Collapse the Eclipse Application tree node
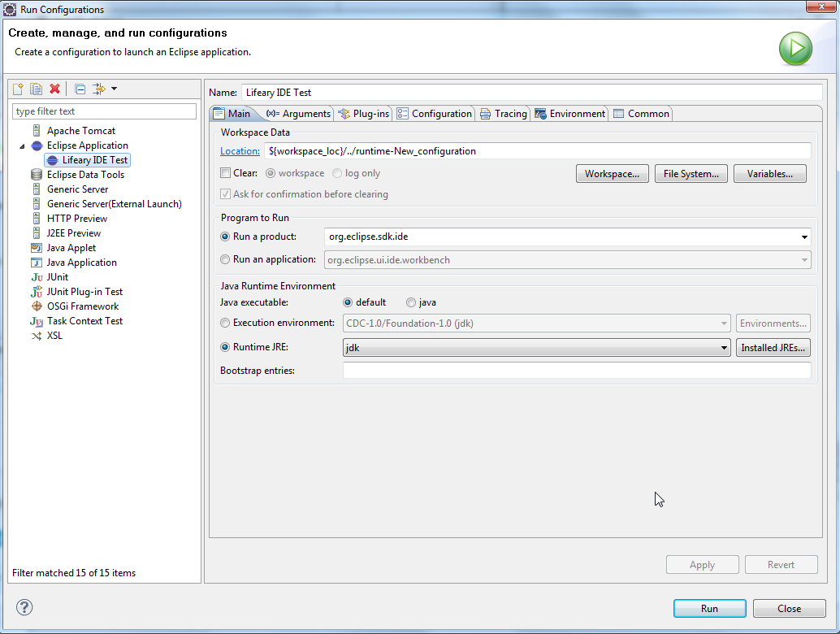Image resolution: width=840 pixels, height=634 pixels. click(x=23, y=146)
